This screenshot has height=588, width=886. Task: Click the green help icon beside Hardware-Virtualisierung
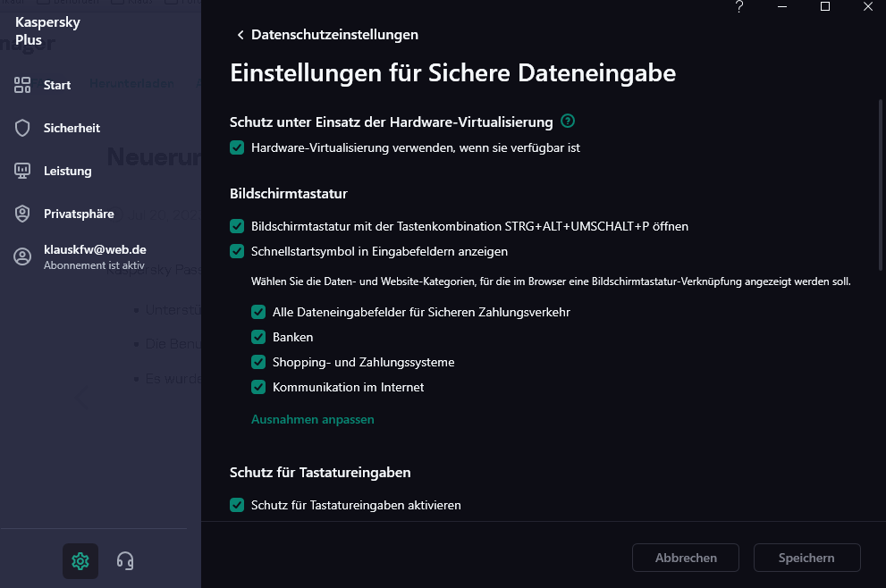pyautogui.click(x=568, y=121)
